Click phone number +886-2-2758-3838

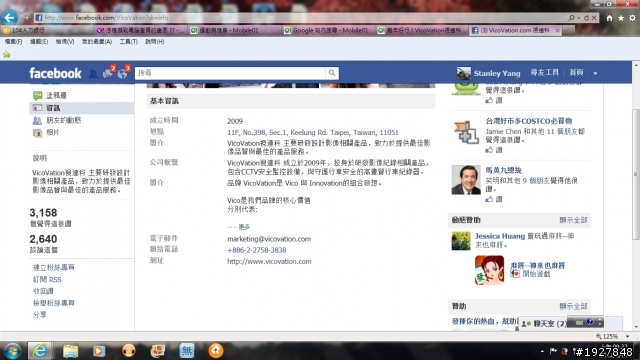[257, 250]
